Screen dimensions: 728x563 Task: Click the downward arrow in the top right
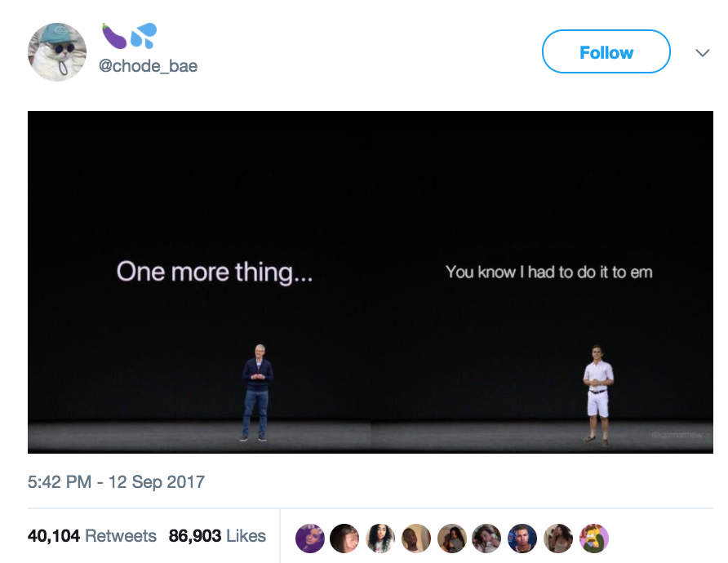click(700, 51)
